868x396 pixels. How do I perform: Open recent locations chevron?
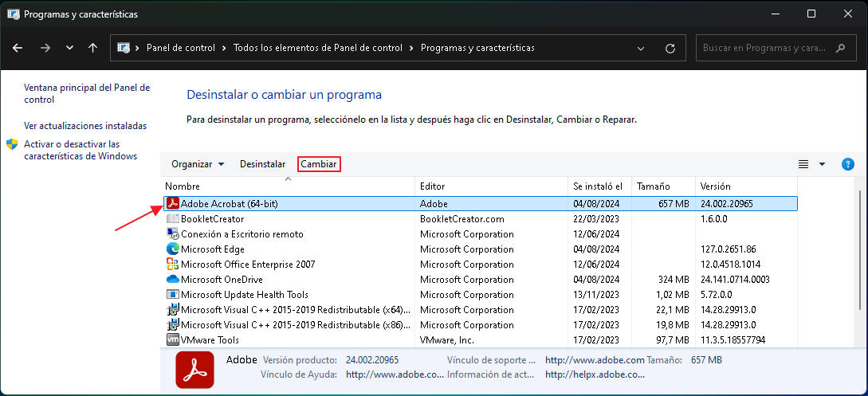coord(70,48)
